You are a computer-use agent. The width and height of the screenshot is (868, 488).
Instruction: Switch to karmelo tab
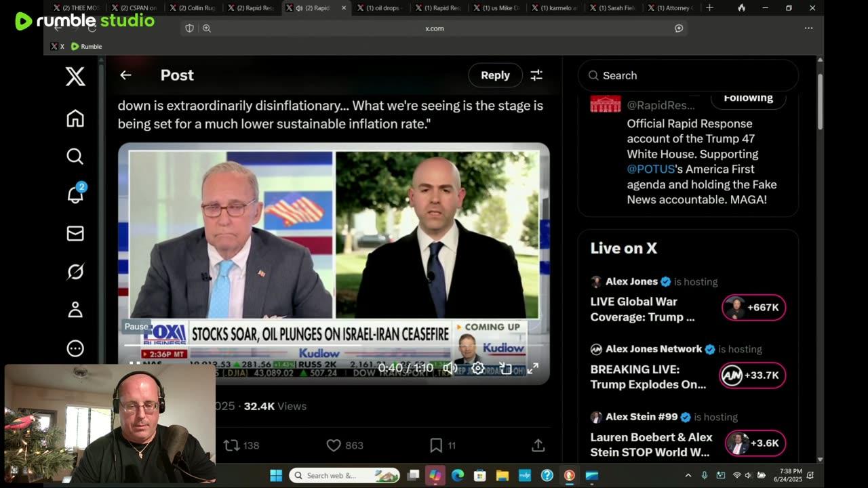point(553,8)
